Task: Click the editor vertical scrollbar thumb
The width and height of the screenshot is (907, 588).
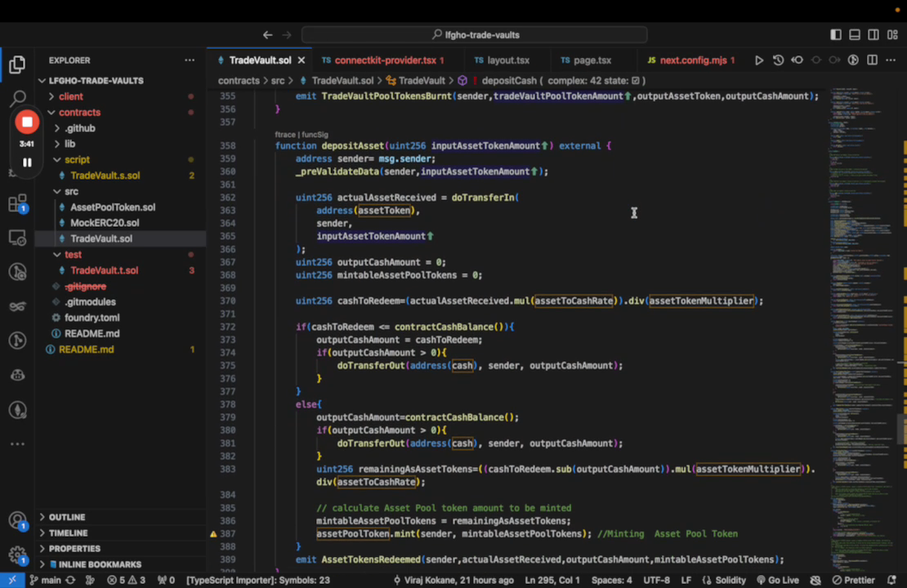Action: pyautogui.click(x=902, y=429)
